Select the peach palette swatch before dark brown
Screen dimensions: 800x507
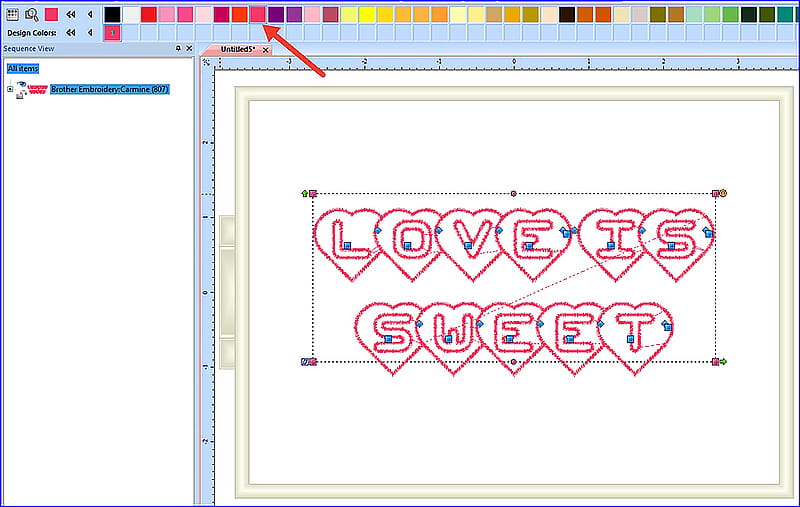pyautogui.click(x=549, y=14)
